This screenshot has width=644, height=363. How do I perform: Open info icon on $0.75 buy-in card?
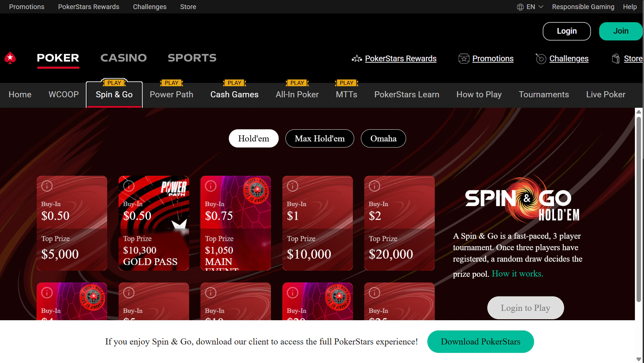211,186
